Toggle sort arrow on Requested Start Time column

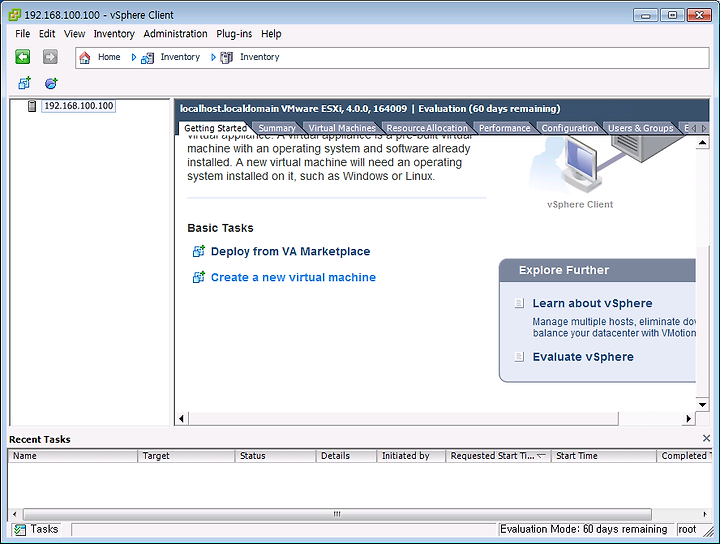[x=541, y=456]
